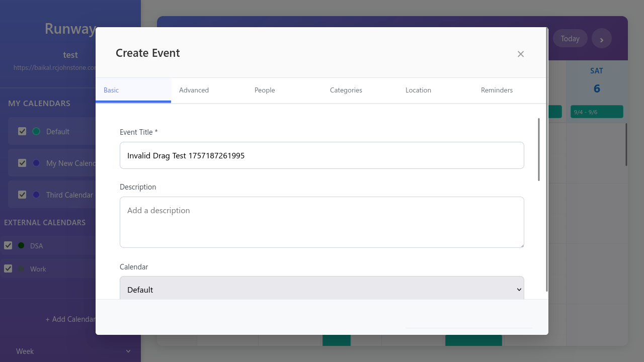Select the Basic tab
This screenshot has height=362, width=644.
click(111, 90)
